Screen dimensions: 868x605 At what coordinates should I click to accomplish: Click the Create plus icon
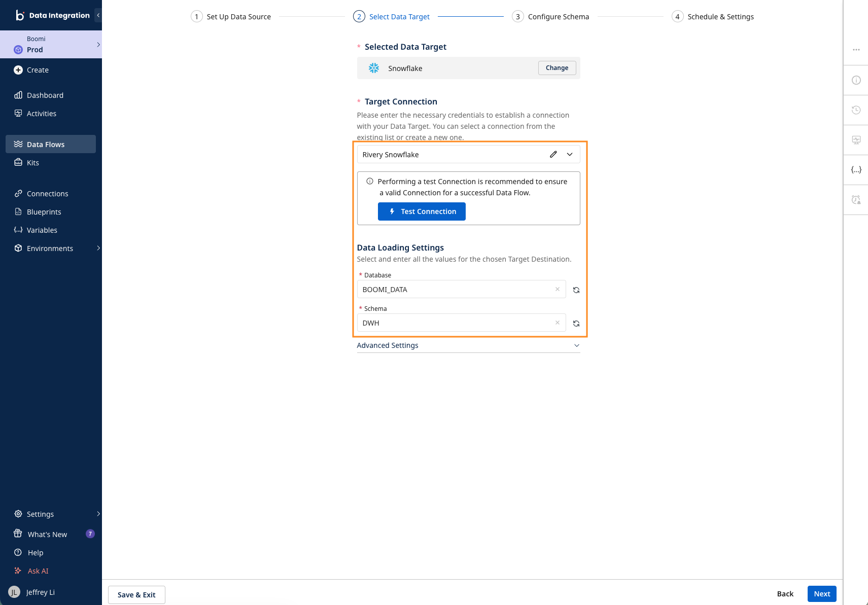[18, 70]
